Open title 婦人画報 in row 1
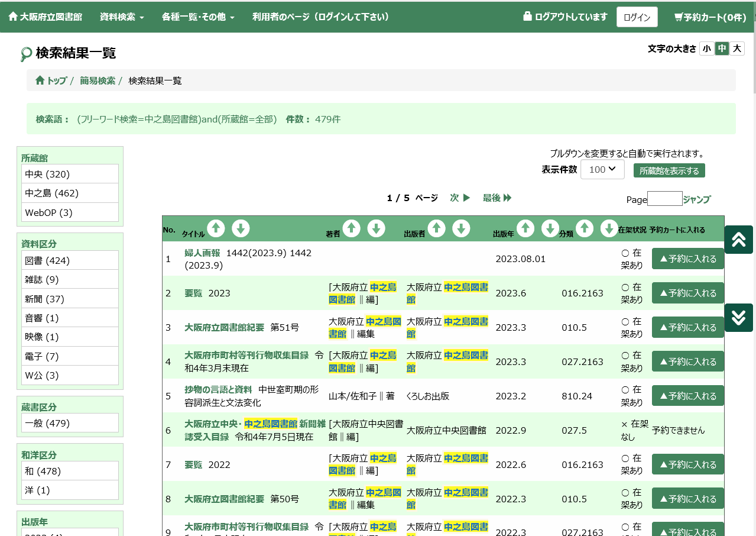 coord(202,253)
